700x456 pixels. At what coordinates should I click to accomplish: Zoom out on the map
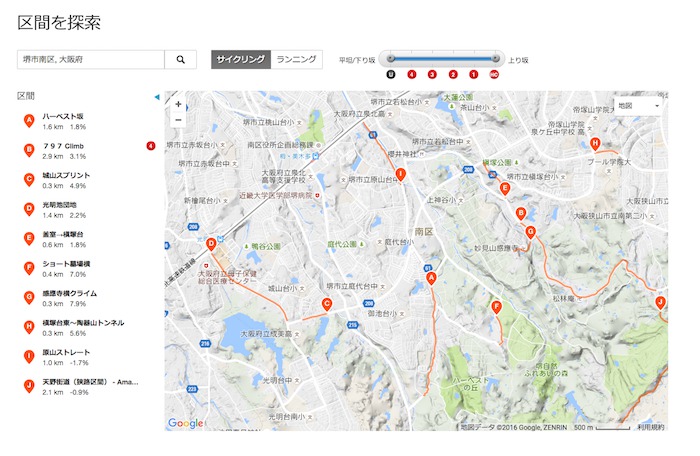[x=178, y=120]
